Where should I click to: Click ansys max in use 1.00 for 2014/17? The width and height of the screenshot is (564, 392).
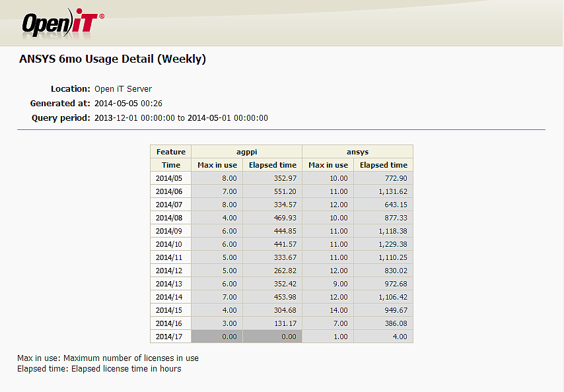click(x=328, y=337)
